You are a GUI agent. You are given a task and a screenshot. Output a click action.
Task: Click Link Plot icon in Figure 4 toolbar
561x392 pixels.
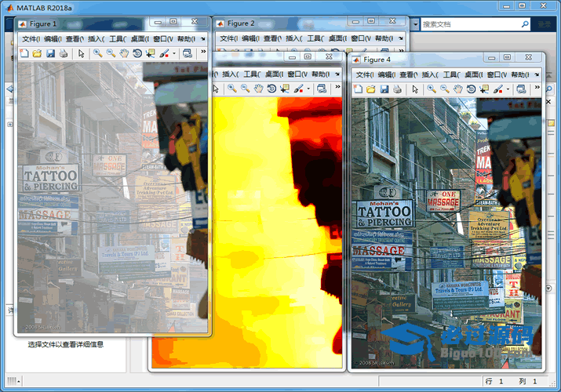[x=521, y=89]
